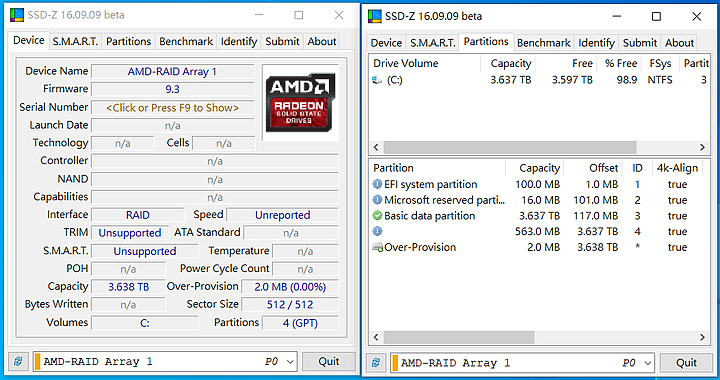Image resolution: width=720 pixels, height=380 pixels.
Task: Switch to Device tab in right window
Action: pos(386,43)
